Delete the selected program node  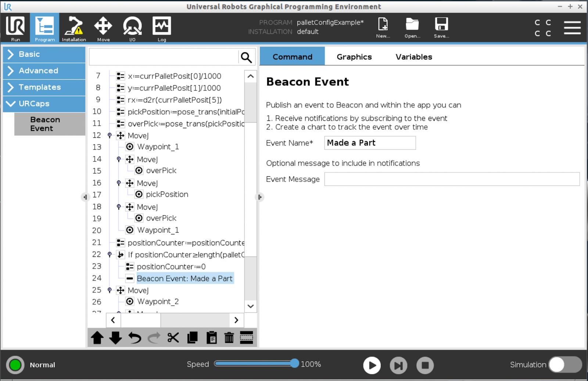coord(229,338)
